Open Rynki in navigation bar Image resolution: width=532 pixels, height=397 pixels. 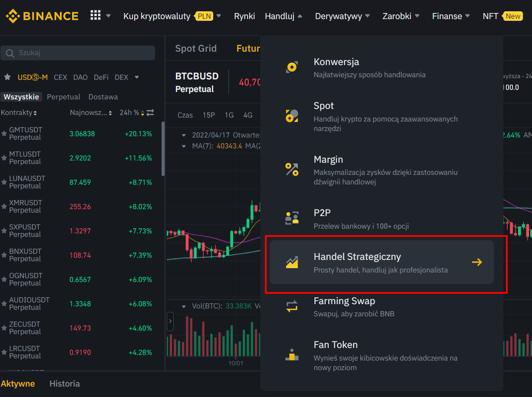(x=245, y=16)
